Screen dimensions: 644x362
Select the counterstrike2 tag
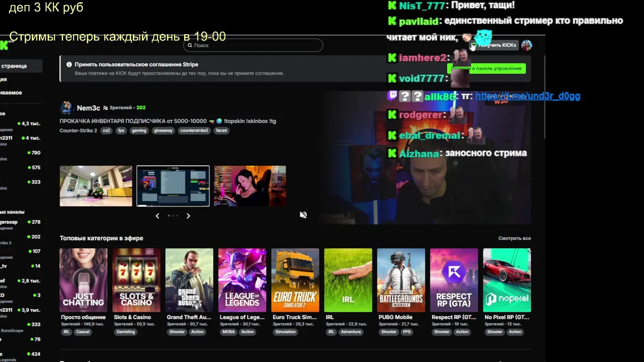pyautogui.click(x=194, y=130)
